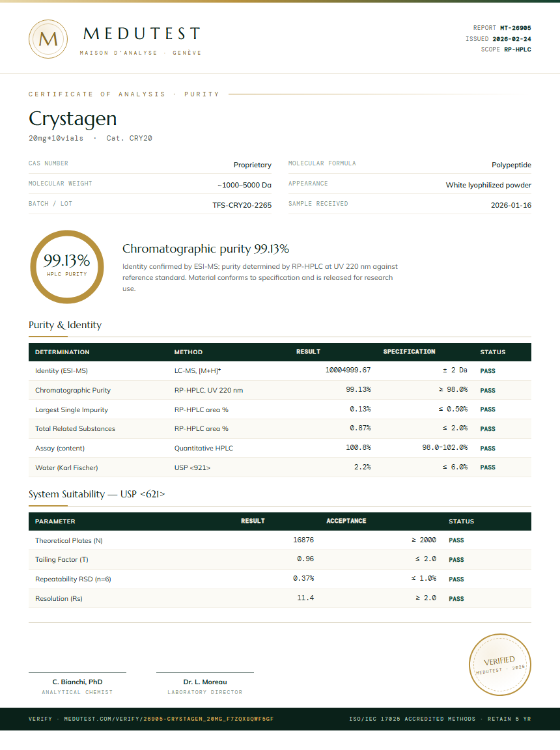Image resolution: width=560 pixels, height=750 pixels.
Task: Click the DETERMINATION column header
Action: (x=62, y=352)
